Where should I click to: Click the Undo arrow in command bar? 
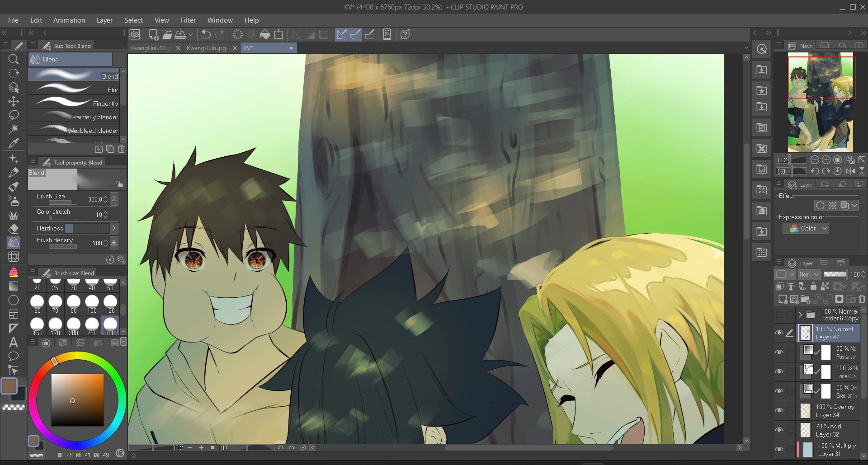(x=206, y=34)
